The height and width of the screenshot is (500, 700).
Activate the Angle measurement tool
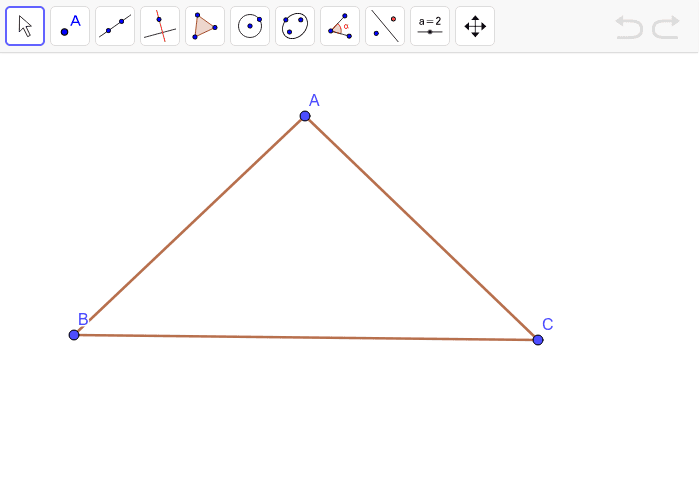tap(340, 26)
